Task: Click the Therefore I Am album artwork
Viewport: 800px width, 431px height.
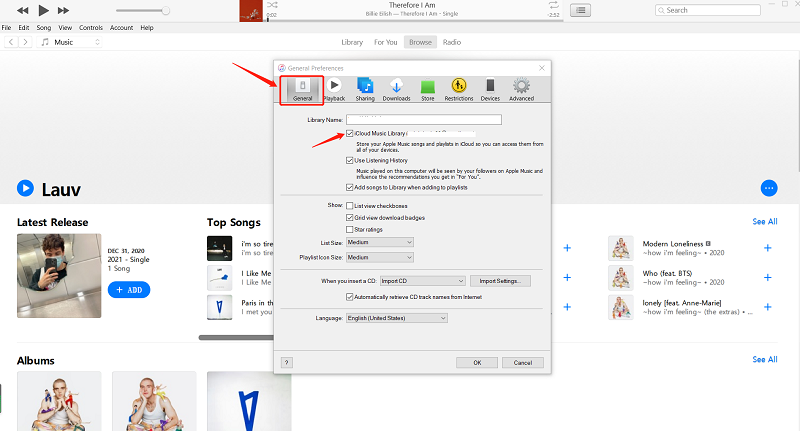Action: tap(251, 11)
